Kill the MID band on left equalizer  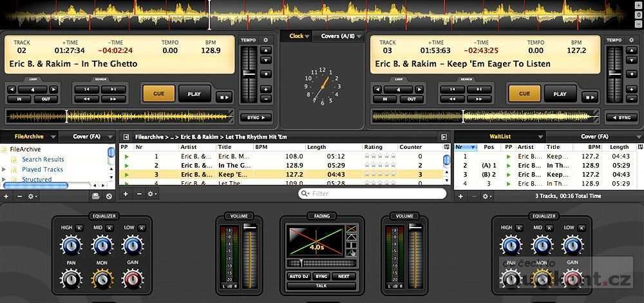click(109, 228)
